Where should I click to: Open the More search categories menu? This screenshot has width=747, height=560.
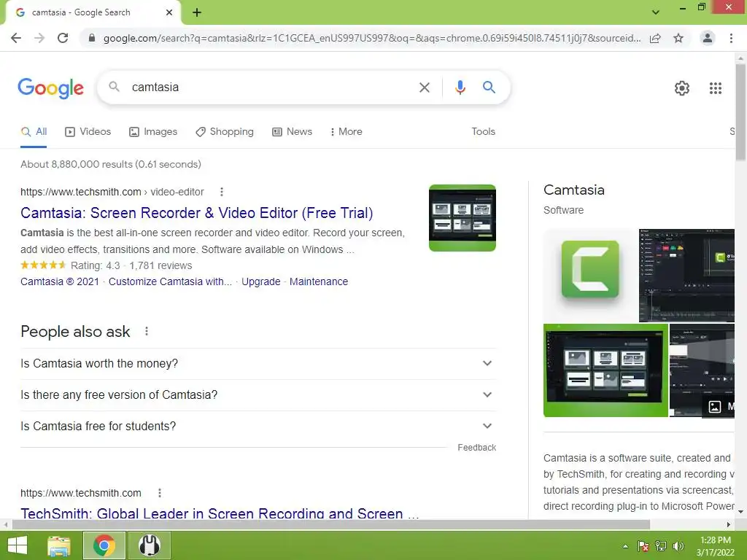point(347,132)
